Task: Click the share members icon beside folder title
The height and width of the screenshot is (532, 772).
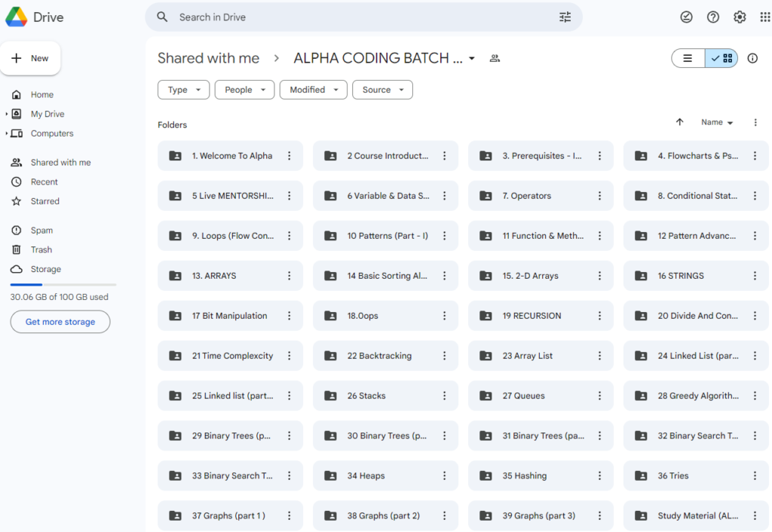Action: click(495, 58)
